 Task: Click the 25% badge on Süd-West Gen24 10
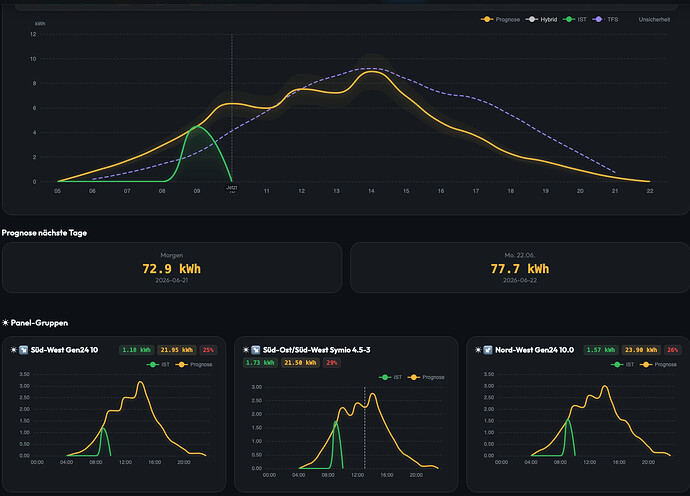(x=208, y=350)
